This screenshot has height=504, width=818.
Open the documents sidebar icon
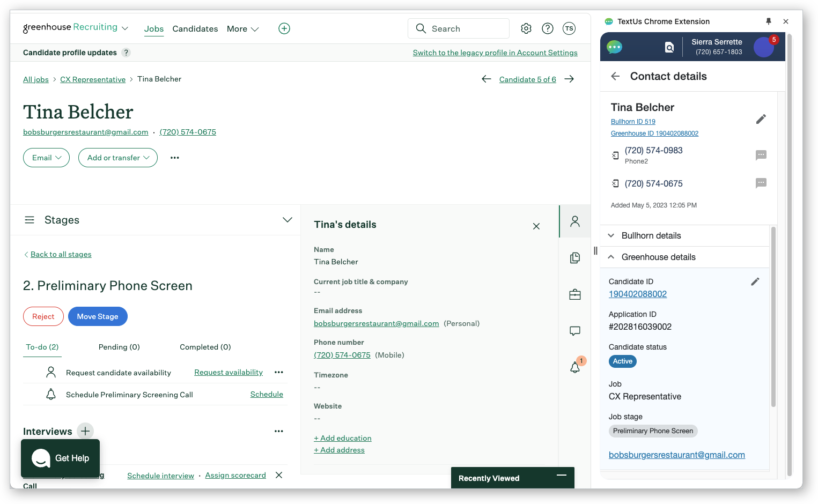coord(575,258)
